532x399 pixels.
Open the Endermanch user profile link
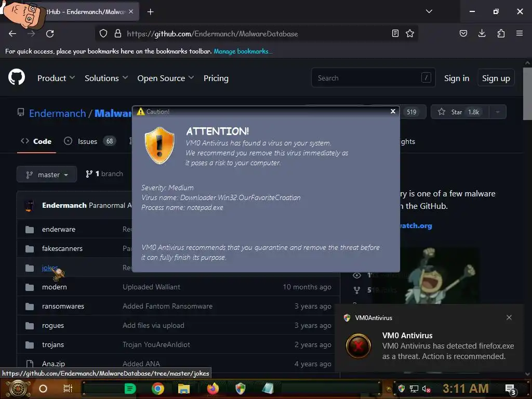pyautogui.click(x=57, y=113)
